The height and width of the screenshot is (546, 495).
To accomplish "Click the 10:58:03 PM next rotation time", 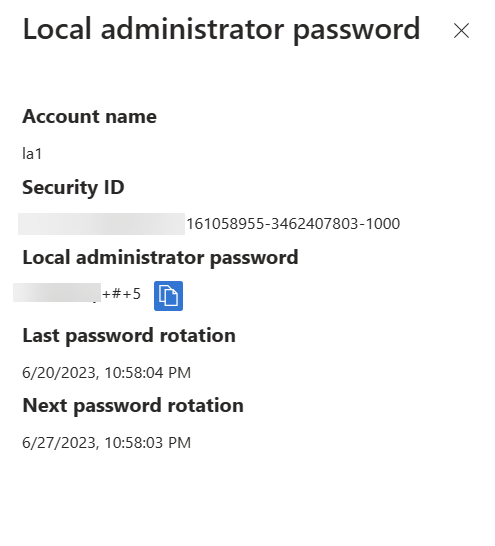I will [x=148, y=443].
